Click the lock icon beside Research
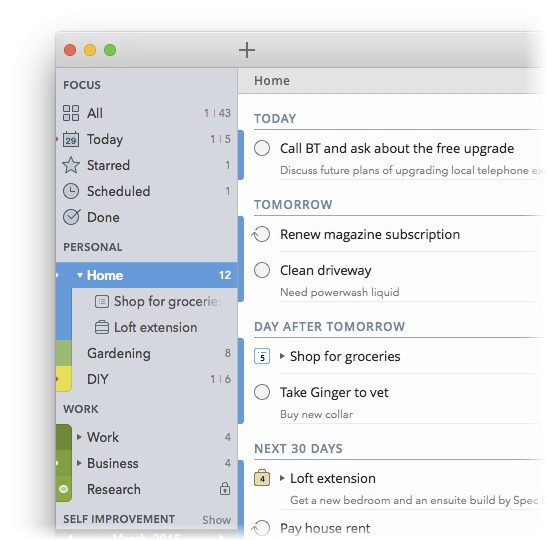The height and width of the screenshot is (540, 547). pos(225,489)
